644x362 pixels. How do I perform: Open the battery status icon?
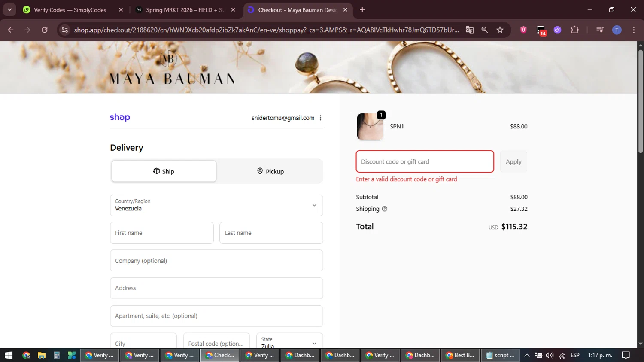538,355
